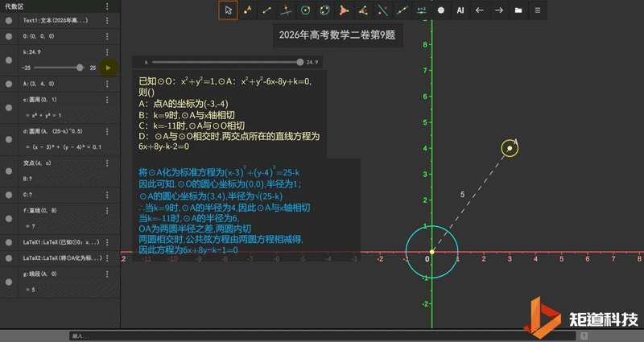This screenshot has height=342, width=644.
Task: Open more options for Text1 row
Action: click(107, 21)
